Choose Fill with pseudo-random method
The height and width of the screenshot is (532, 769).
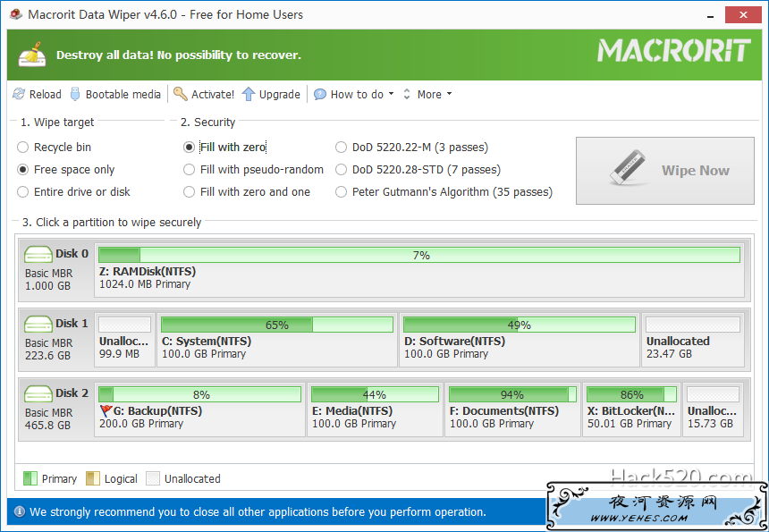(x=253, y=170)
